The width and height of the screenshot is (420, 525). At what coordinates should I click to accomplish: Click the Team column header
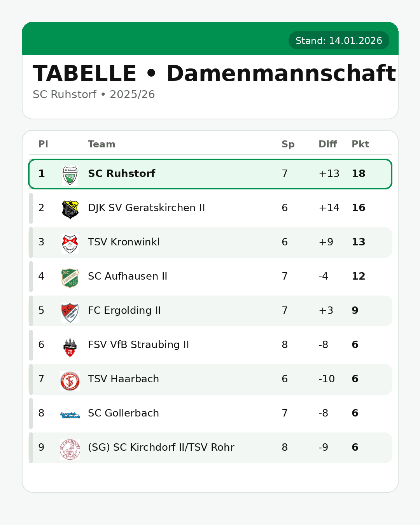point(101,144)
